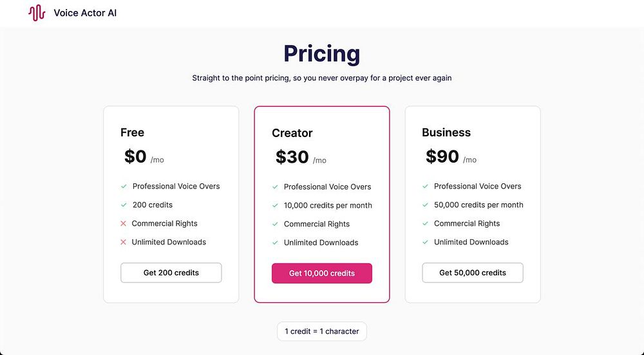The image size is (644, 355).
Task: Click the check icon next to 200 credits
Action: click(x=124, y=205)
